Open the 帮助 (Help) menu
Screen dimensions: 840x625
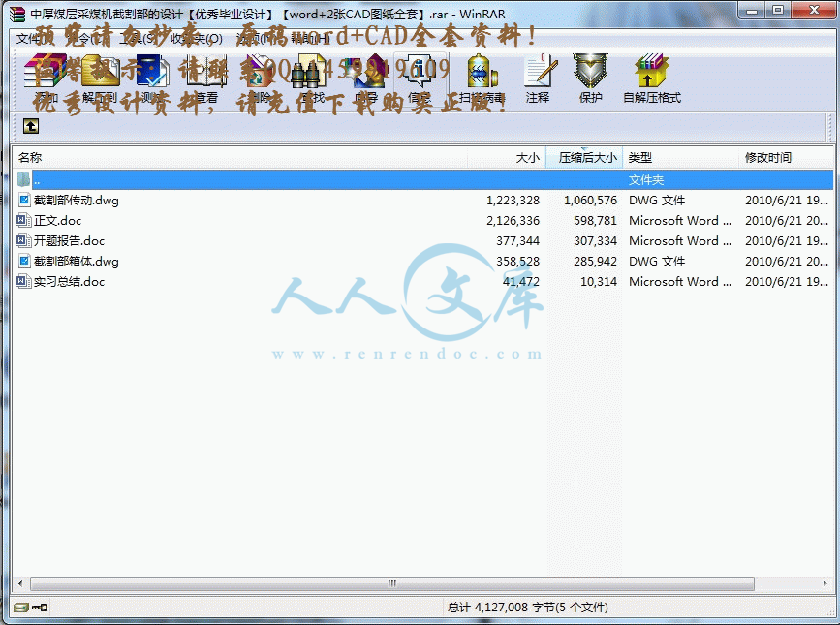click(311, 39)
